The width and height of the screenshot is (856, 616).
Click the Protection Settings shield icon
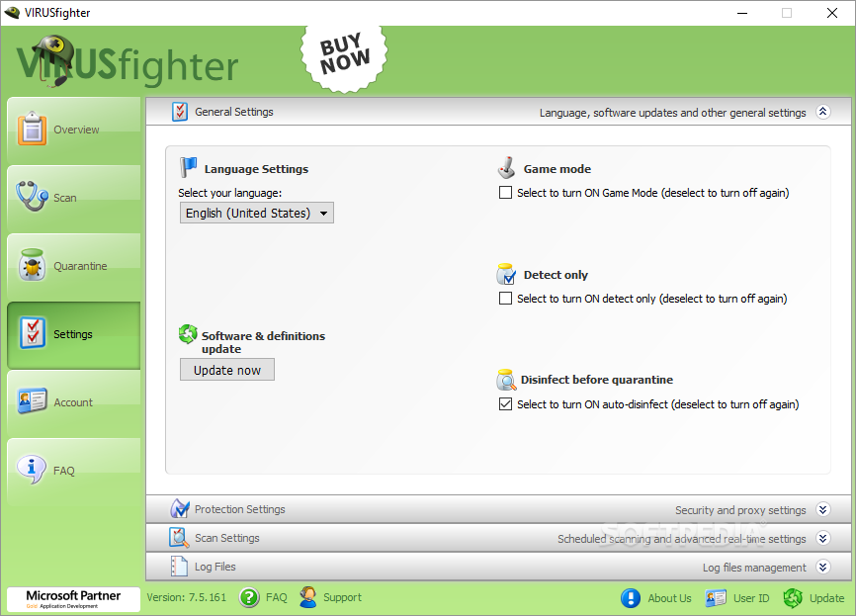tap(180, 509)
